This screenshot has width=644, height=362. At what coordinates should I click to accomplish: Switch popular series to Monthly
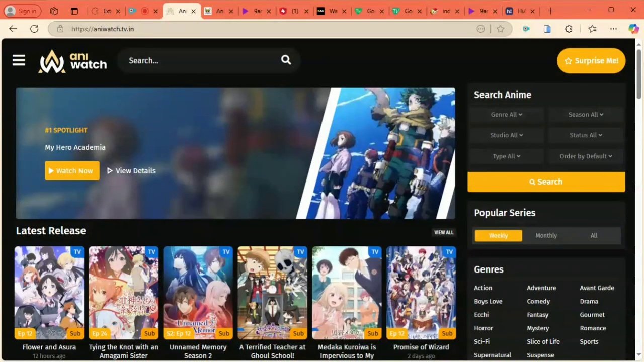(x=546, y=236)
